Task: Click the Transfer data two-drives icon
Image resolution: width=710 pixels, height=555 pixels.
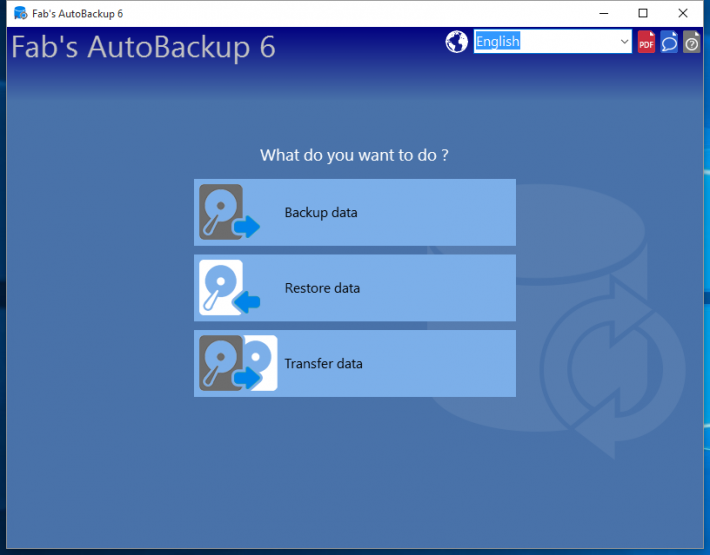Action: (238, 363)
